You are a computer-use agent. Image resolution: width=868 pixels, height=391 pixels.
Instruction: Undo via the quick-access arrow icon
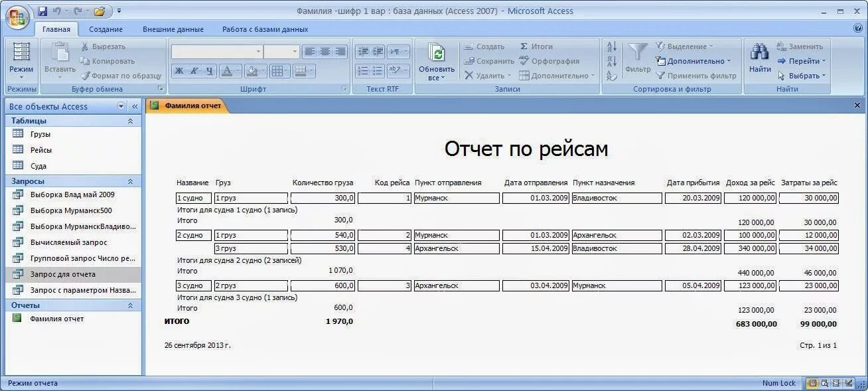pyautogui.click(x=57, y=11)
